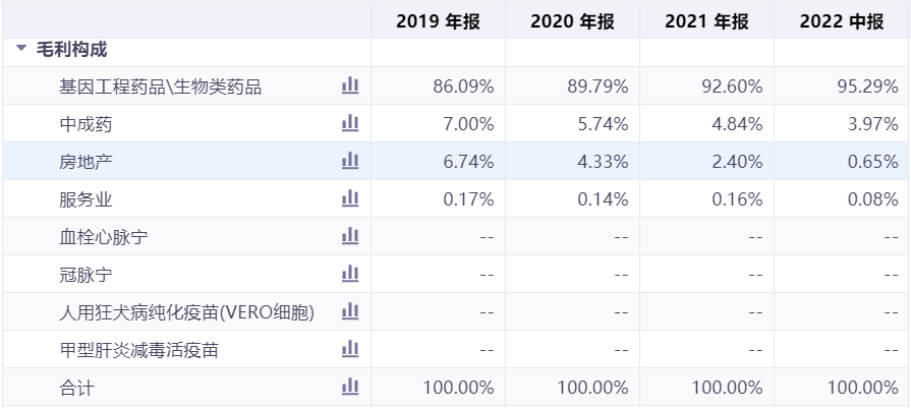Image resolution: width=911 pixels, height=408 pixels.
Task: Open chart icon for 人用狂犬病纯化疫苗(VERO细胞)
Action: click(350, 311)
